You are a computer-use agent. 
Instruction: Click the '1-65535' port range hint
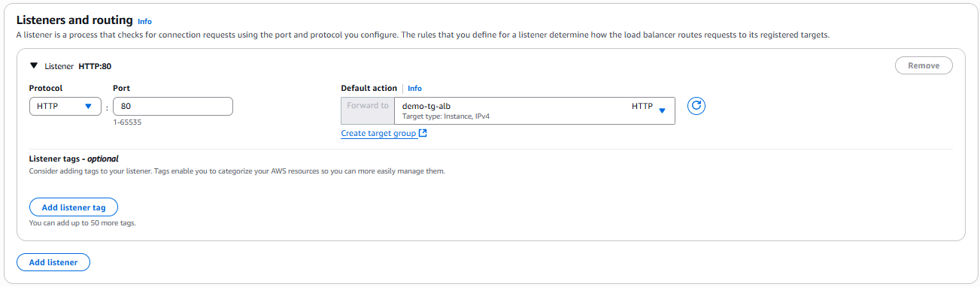[x=127, y=122]
